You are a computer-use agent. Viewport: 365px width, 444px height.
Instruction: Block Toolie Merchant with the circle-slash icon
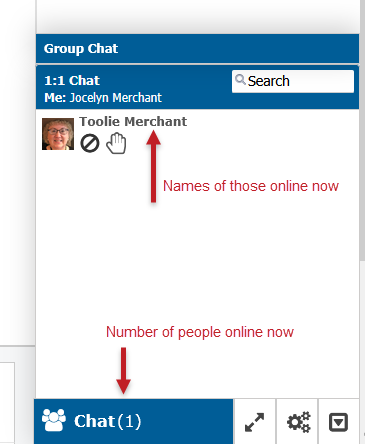click(x=90, y=143)
